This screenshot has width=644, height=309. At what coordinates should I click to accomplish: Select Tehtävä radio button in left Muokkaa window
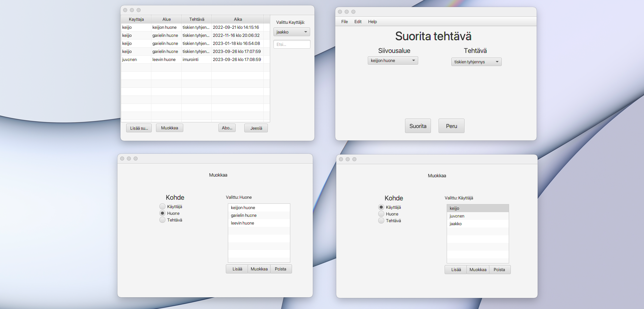click(162, 220)
